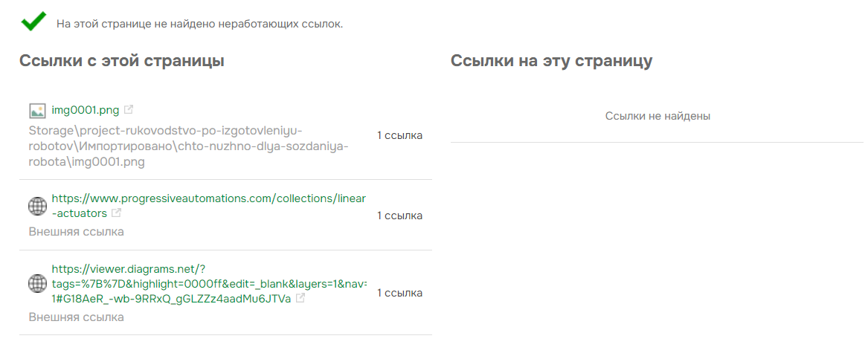Click globe icon beside progressiveautomations link
Viewport: 868px width, 356px height.
(37, 206)
